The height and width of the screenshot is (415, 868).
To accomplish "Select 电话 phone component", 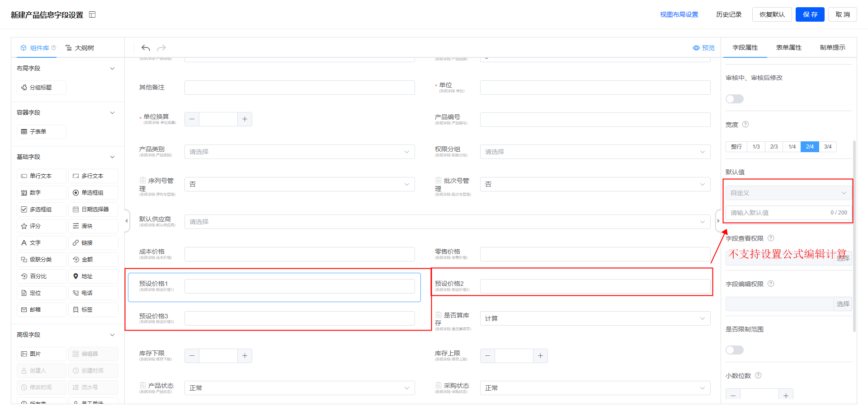I will click(x=93, y=293).
